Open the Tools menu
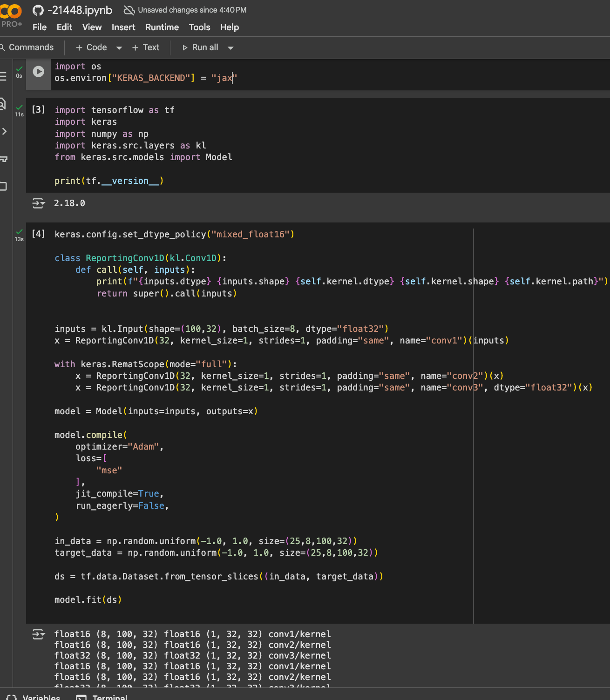This screenshot has height=700, width=610. [199, 27]
